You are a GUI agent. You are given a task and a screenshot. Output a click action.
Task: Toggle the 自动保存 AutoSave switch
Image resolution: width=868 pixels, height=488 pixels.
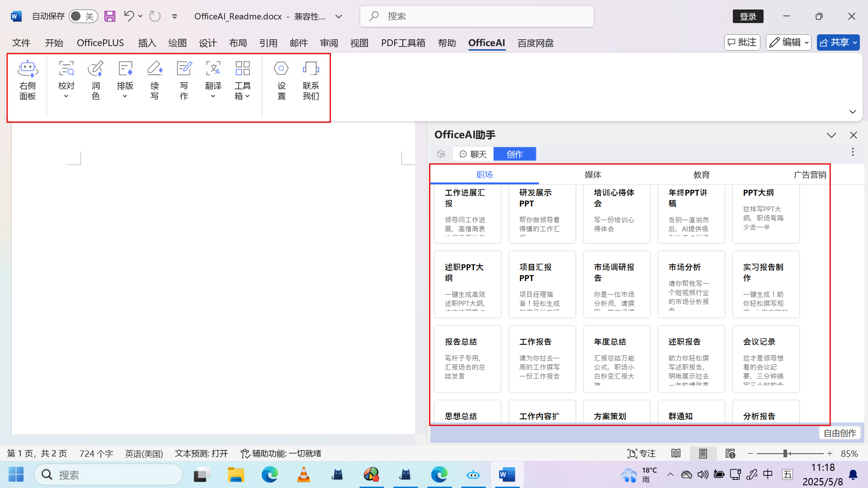pyautogui.click(x=83, y=16)
